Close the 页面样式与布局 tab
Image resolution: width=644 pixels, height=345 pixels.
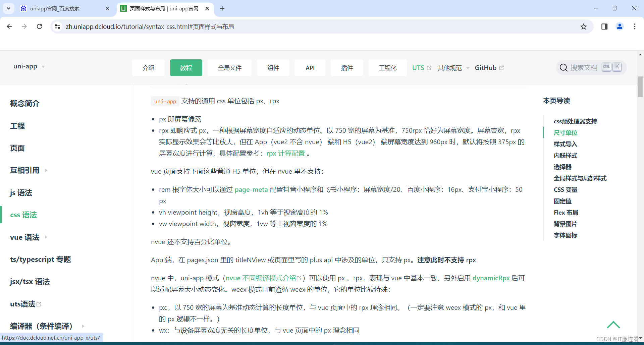pos(207,8)
